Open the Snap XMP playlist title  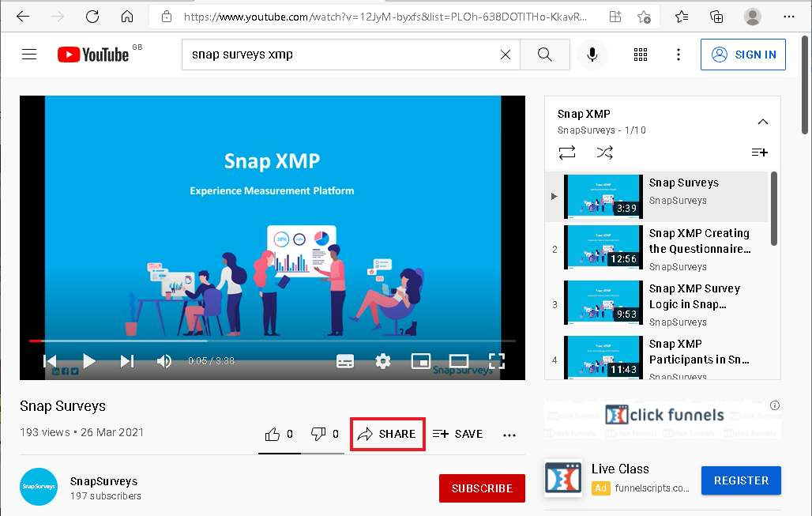tap(584, 114)
